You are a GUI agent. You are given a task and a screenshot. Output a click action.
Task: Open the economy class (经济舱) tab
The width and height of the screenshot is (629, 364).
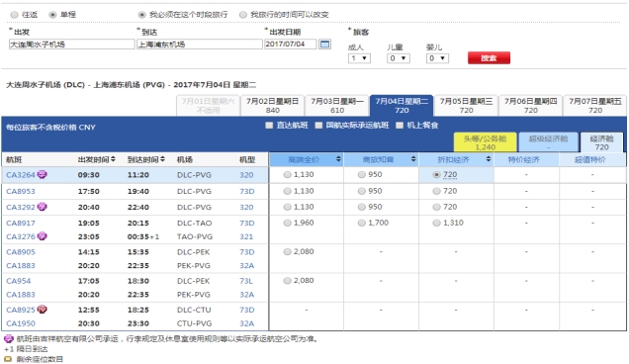point(601,142)
